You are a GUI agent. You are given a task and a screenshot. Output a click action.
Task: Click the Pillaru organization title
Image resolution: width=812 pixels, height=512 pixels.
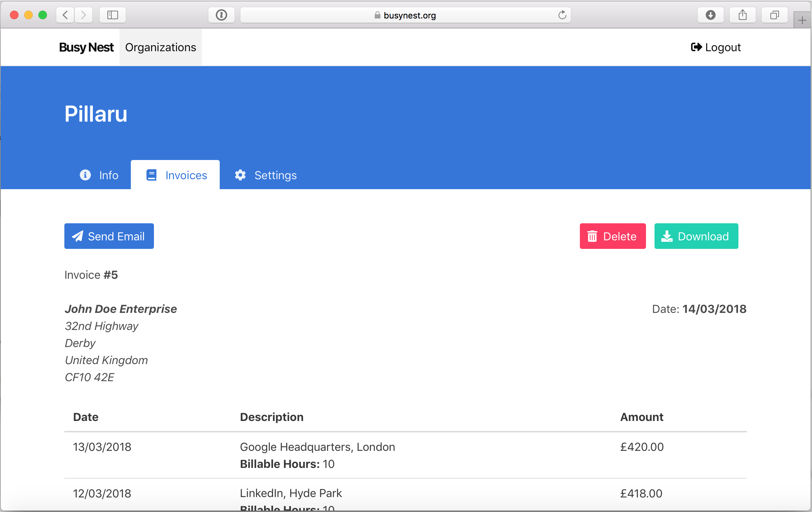(x=96, y=114)
